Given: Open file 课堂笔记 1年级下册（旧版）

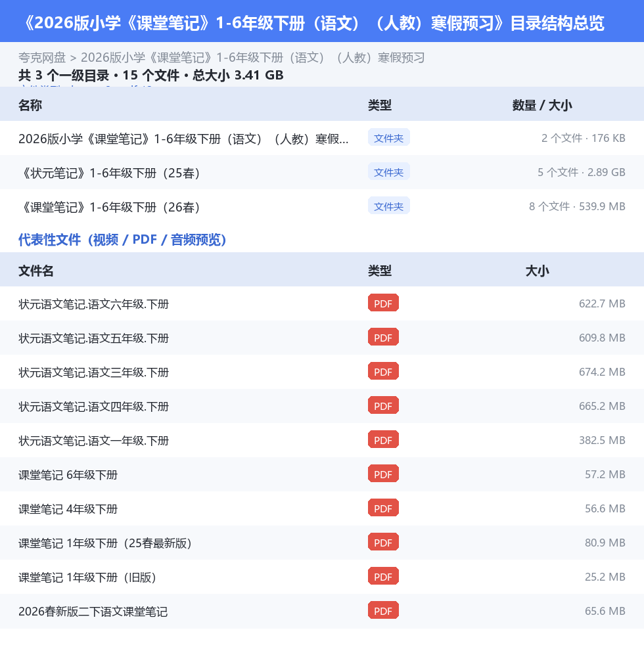Looking at the screenshot, I should [x=87, y=577].
